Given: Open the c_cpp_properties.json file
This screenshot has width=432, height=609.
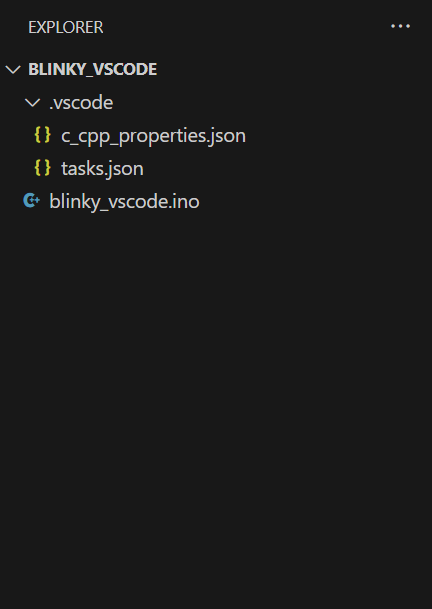Looking at the screenshot, I should coord(153,136).
